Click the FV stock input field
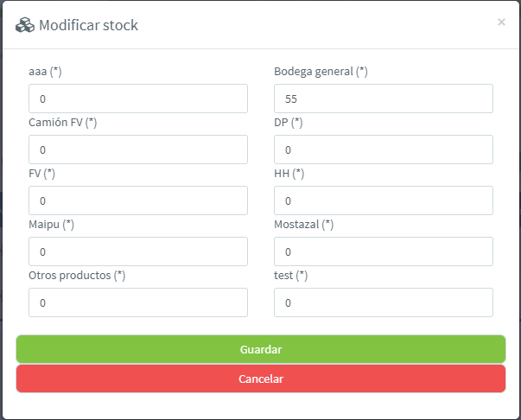The height and width of the screenshot is (420, 521). point(138,200)
